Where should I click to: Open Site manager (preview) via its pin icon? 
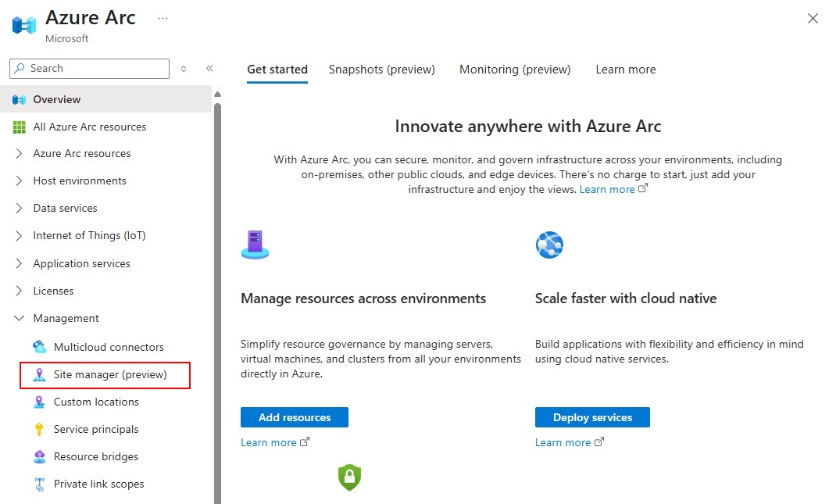pyautogui.click(x=41, y=374)
